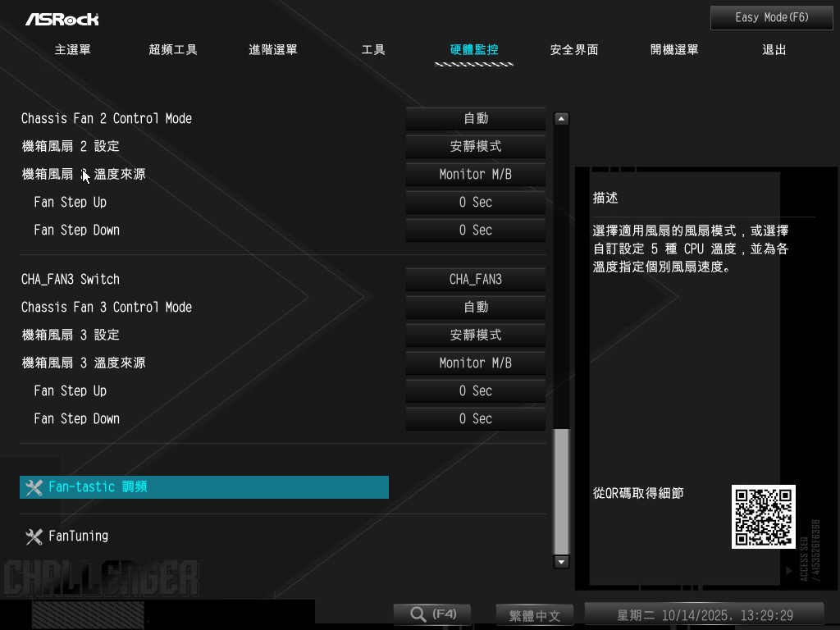
Task: Open 機箱風扇 3 設定 value dropdown
Action: (476, 336)
